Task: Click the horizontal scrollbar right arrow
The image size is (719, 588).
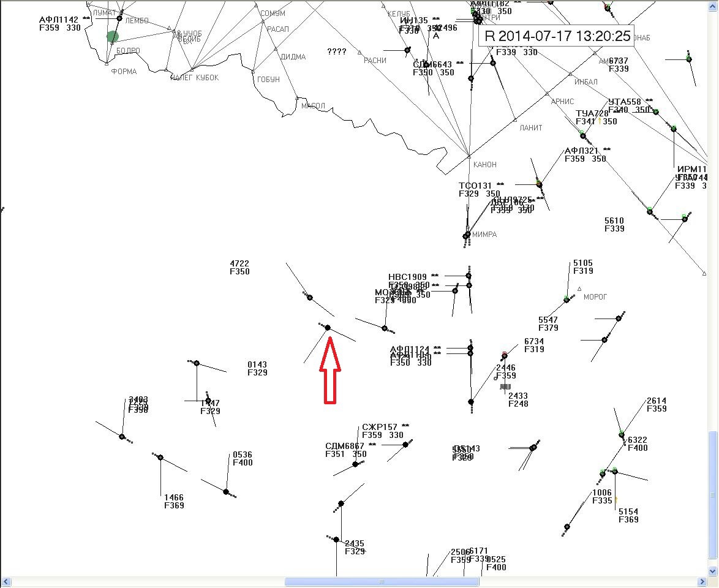Action: pyautogui.click(x=702, y=582)
